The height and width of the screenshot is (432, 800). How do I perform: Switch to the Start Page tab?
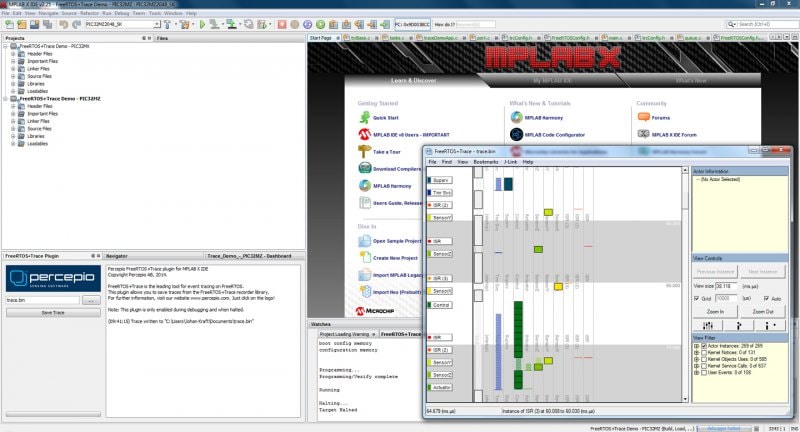coord(320,38)
